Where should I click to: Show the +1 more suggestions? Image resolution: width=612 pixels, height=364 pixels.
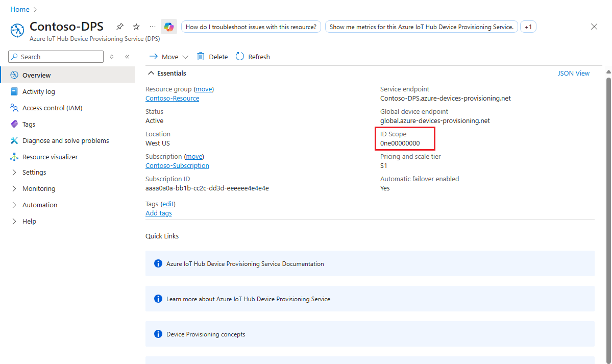click(x=528, y=27)
